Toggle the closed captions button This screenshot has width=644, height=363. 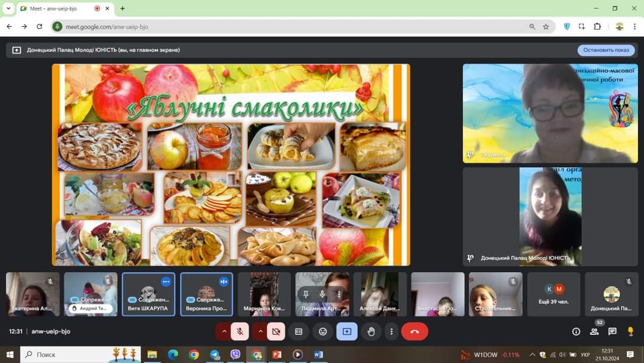click(299, 331)
